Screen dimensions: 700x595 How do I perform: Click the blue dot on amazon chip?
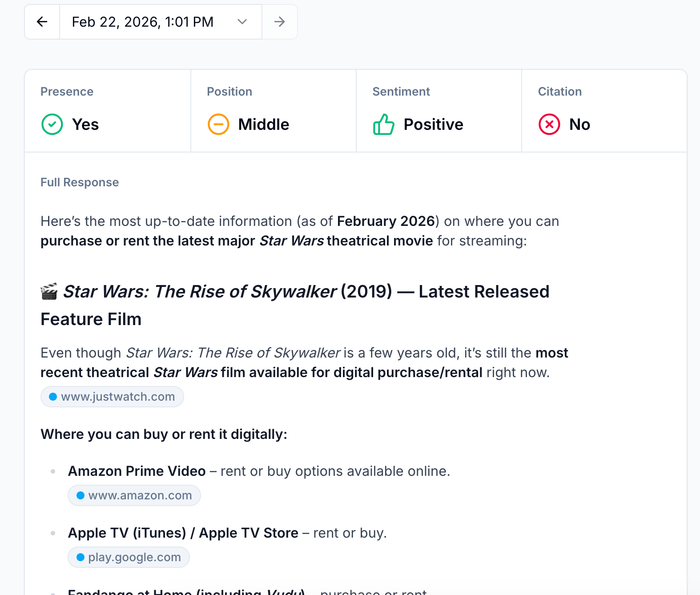(80, 495)
